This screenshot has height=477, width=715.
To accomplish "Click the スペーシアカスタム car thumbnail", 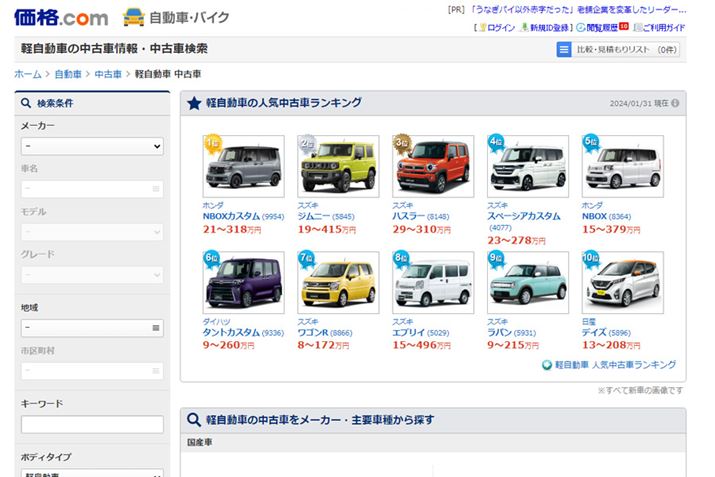I will pos(528,166).
